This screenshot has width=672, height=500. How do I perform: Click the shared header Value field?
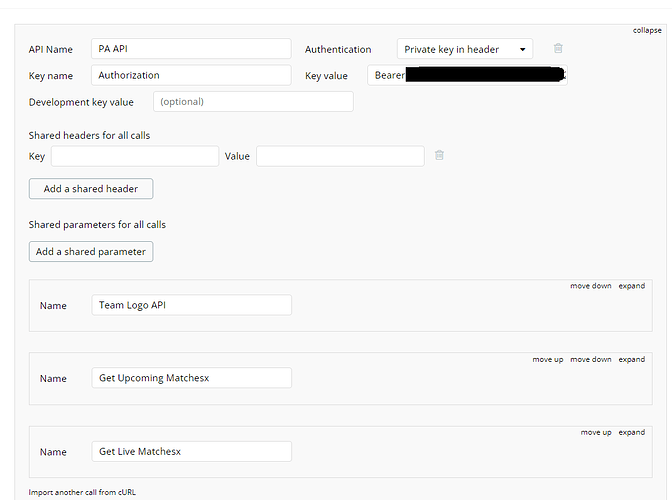coord(340,156)
